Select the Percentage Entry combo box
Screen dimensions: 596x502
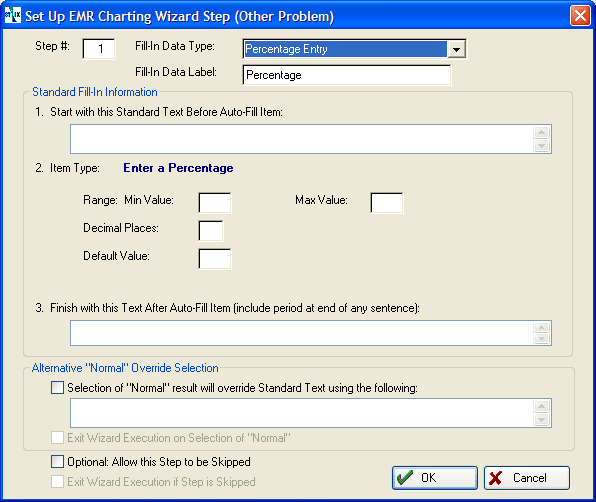click(x=354, y=49)
